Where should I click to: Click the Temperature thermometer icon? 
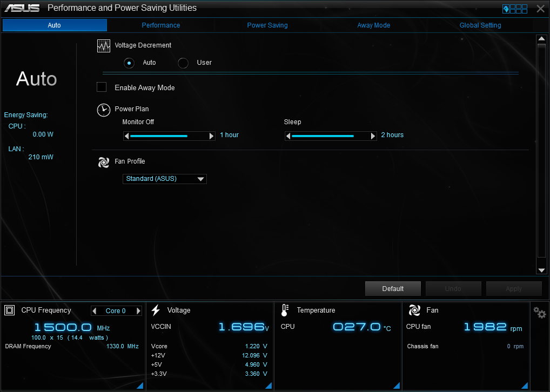click(285, 310)
